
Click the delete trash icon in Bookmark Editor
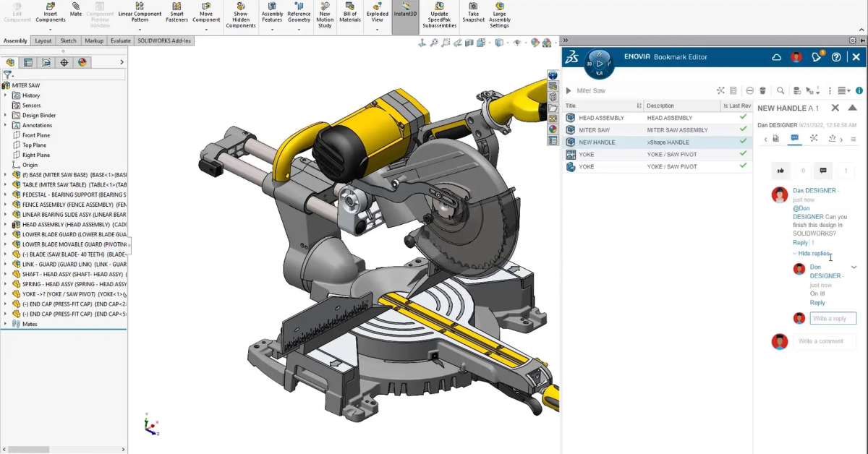(763, 90)
